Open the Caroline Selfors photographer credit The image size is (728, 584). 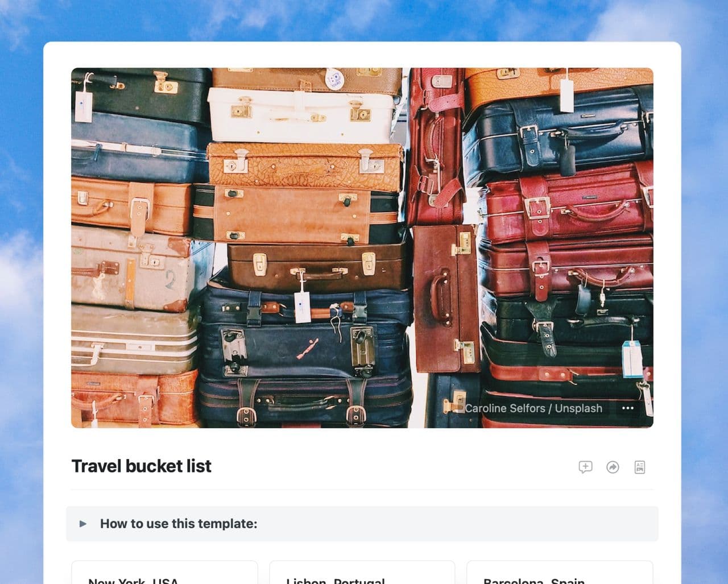(505, 408)
